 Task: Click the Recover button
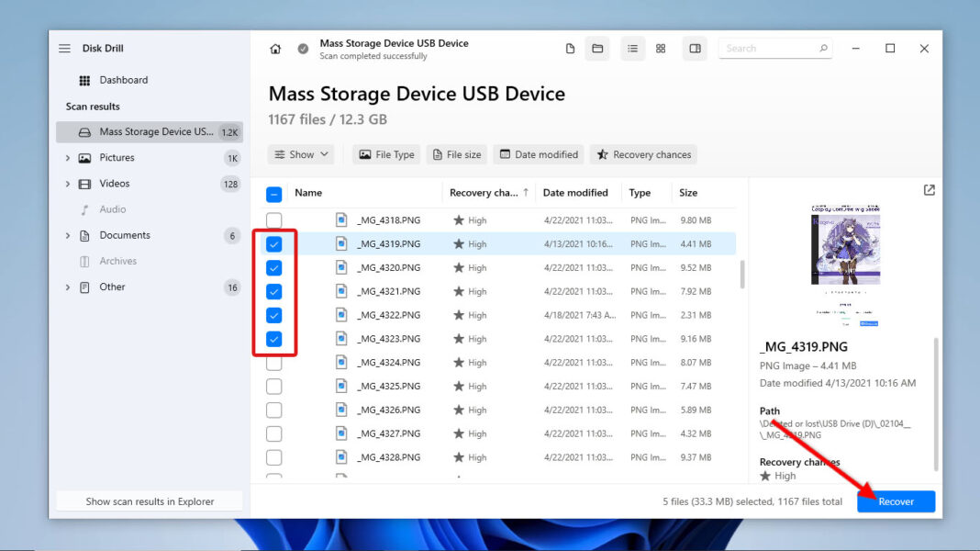896,501
